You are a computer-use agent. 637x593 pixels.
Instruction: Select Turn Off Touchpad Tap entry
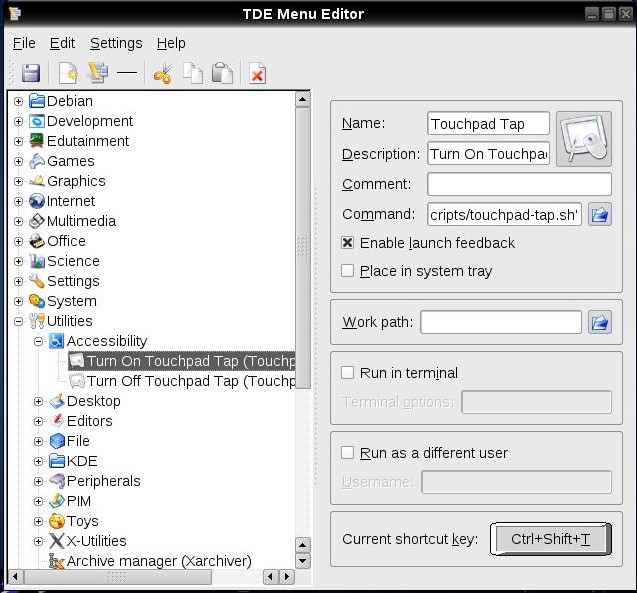[182, 381]
